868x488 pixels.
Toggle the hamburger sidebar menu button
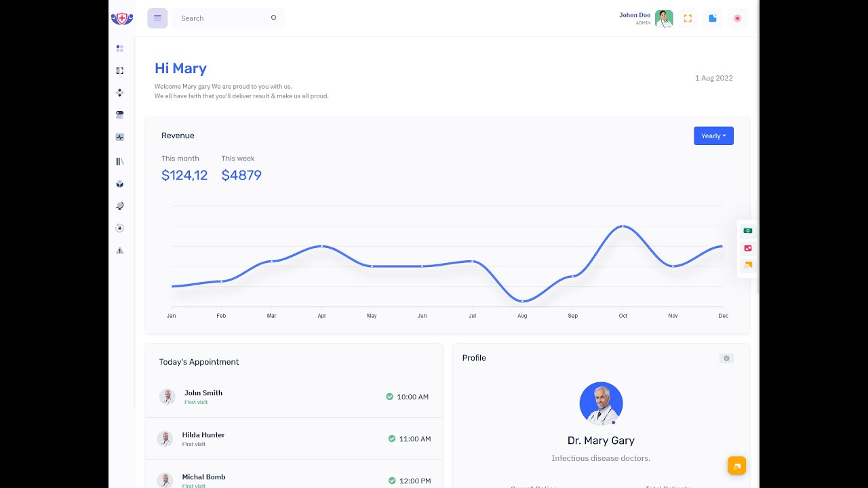pos(157,18)
